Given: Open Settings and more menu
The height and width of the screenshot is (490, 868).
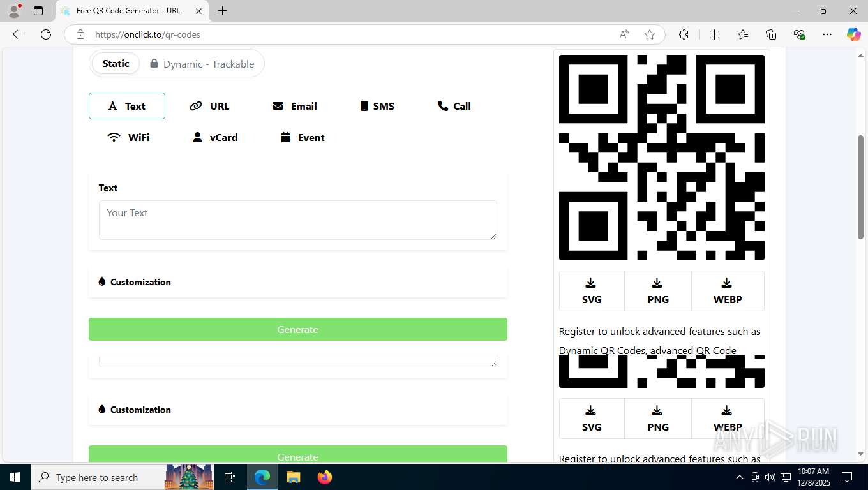Looking at the screenshot, I should [x=827, y=34].
